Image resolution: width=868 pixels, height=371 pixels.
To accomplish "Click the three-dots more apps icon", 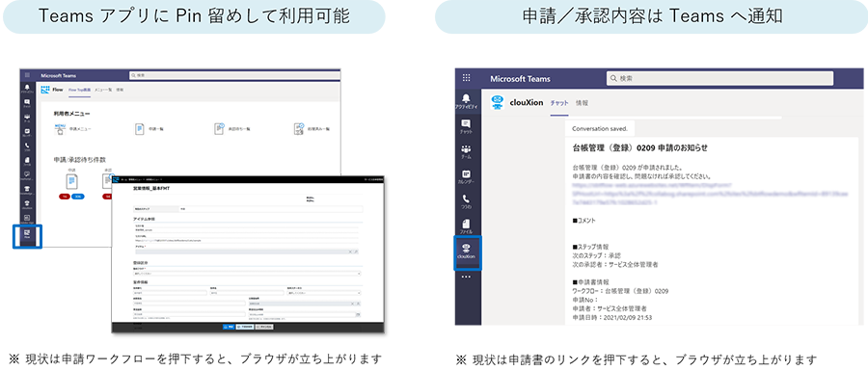I will 466,277.
